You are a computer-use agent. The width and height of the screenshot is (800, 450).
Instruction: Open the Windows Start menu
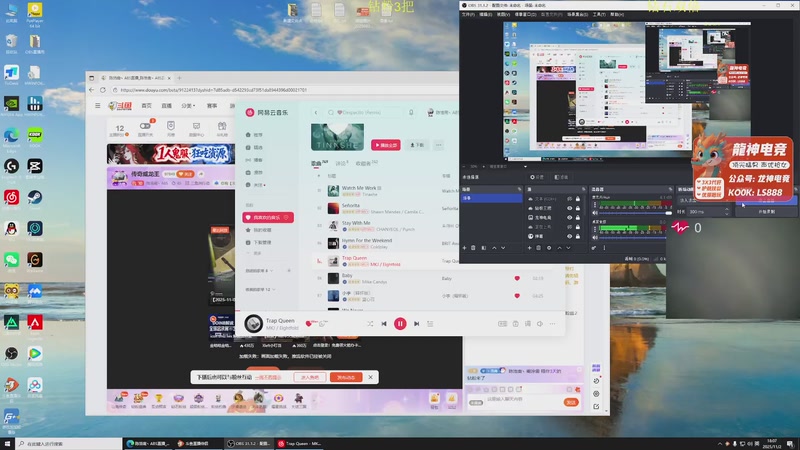click(7, 443)
